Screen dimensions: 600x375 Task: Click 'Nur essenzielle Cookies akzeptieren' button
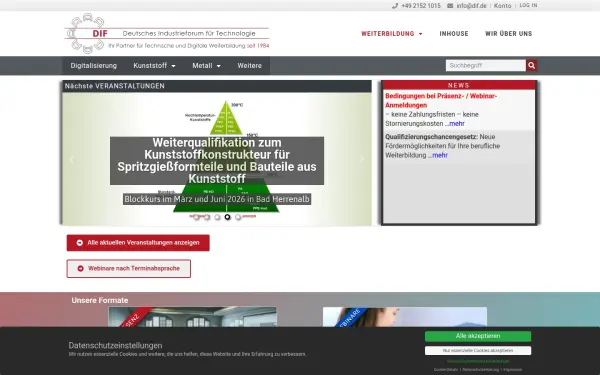click(x=478, y=351)
